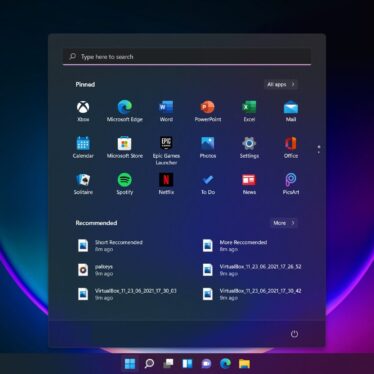The width and height of the screenshot is (374, 374).
Task: Open File Explorer from the taskbar
Action: pos(244,364)
